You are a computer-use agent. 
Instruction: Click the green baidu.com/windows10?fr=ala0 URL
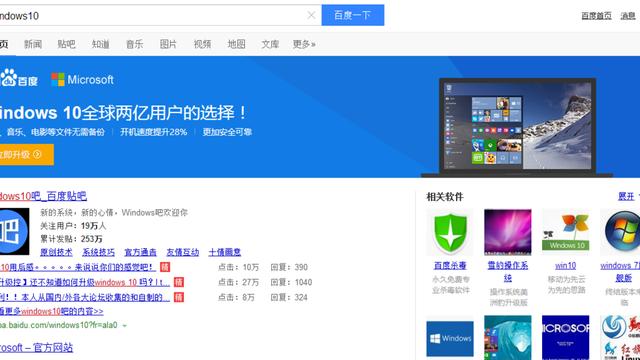tap(58, 325)
